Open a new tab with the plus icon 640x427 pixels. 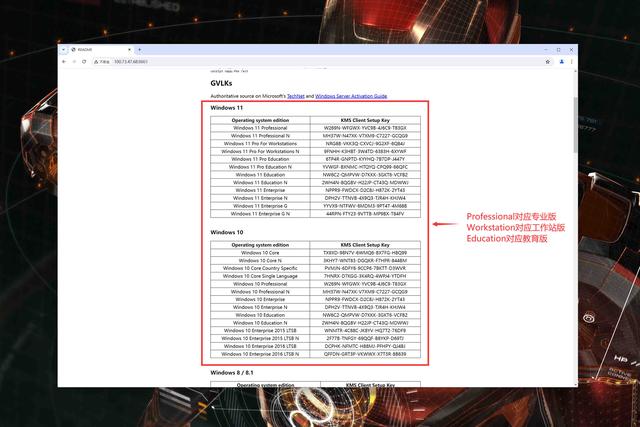[139, 49]
